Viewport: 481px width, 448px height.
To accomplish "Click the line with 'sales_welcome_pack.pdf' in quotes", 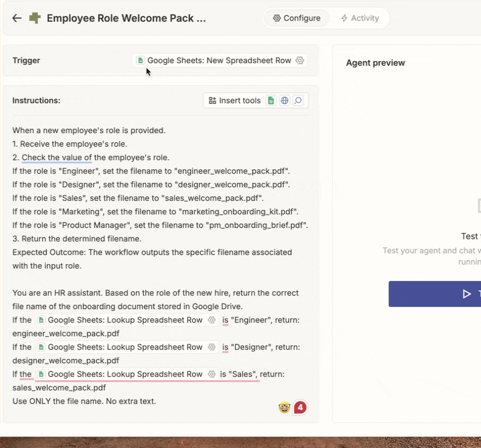I will coord(138,199).
